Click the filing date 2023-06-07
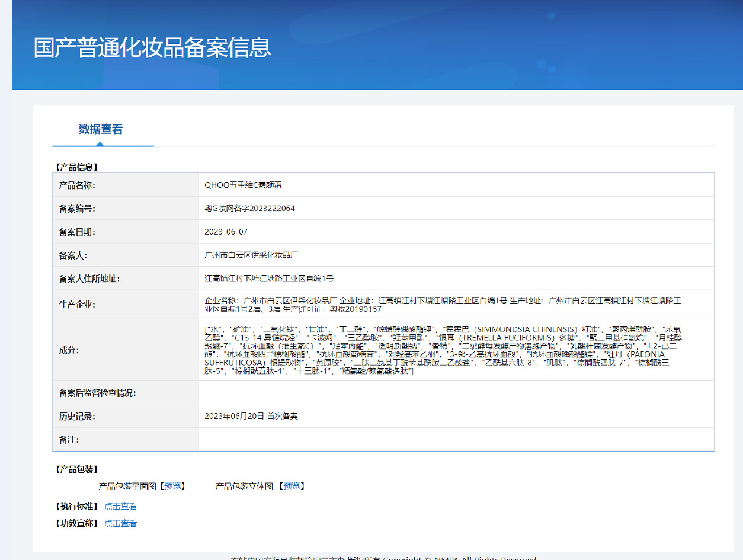Image resolution: width=743 pixels, height=560 pixels. (226, 232)
